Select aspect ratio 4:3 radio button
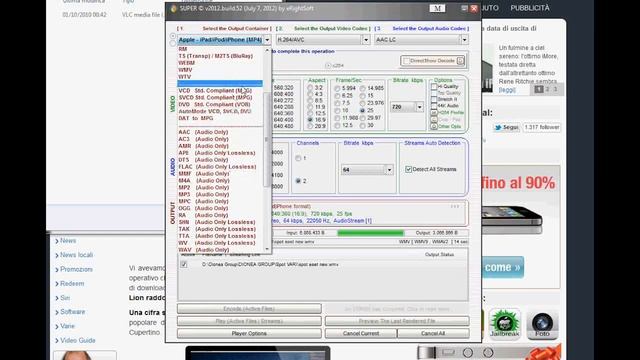This screenshot has height=360, width=640. [310, 94]
